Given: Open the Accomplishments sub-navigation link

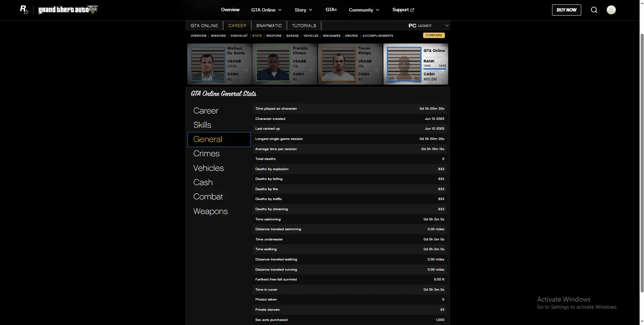Looking at the screenshot, I should click(x=378, y=36).
